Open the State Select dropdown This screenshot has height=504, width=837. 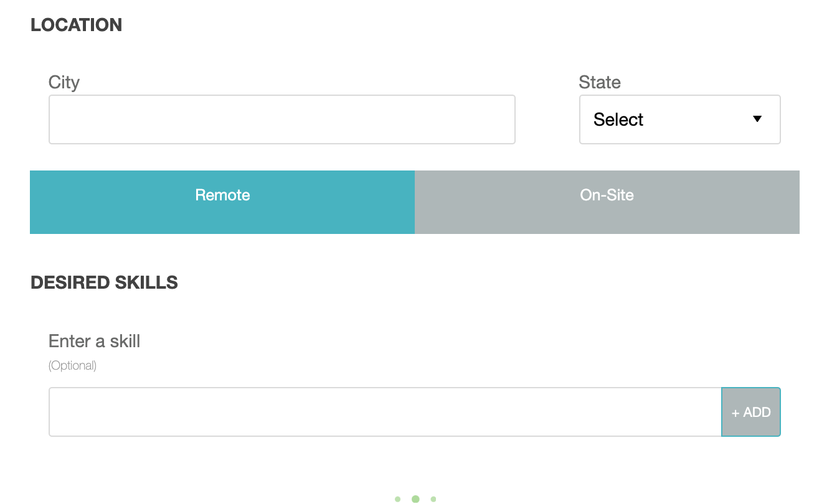[x=679, y=119]
